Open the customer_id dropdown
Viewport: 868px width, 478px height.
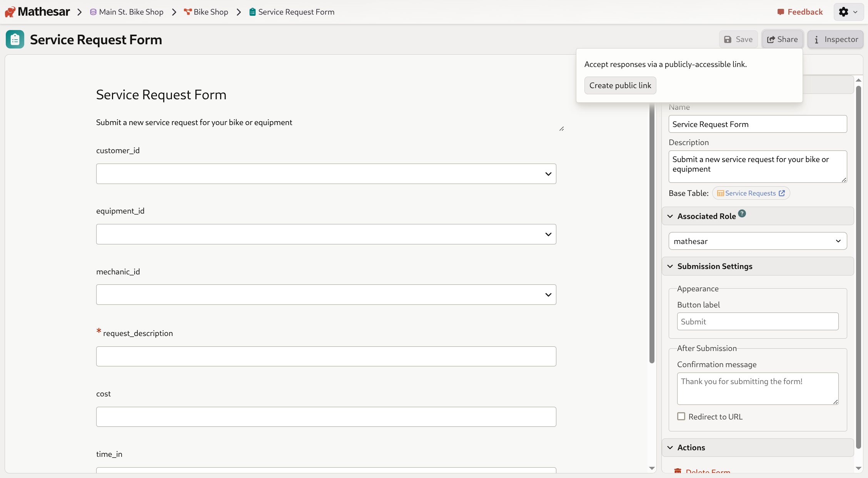[326, 174]
